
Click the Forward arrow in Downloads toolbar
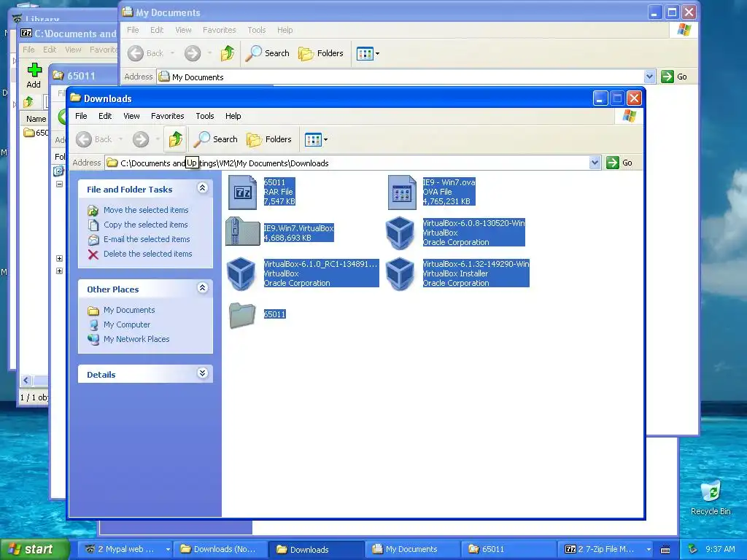[141, 139]
